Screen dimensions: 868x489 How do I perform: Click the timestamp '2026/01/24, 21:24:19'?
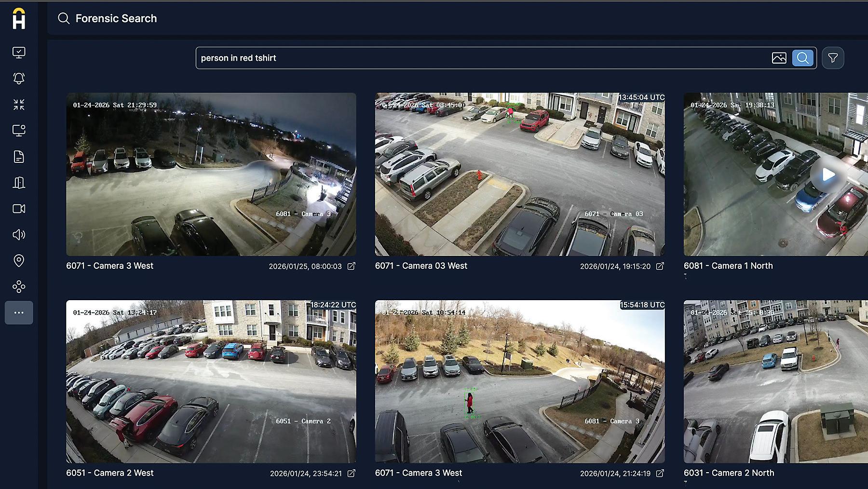pyautogui.click(x=615, y=474)
